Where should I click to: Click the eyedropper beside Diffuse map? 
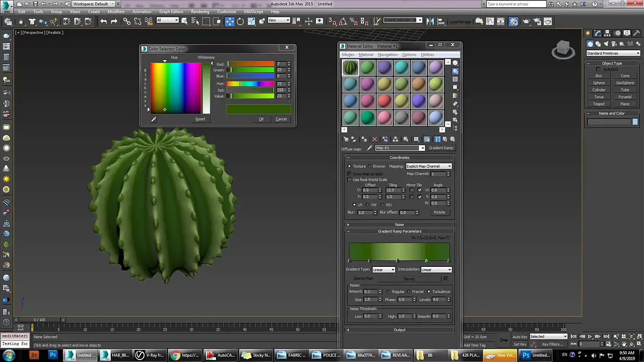(369, 148)
